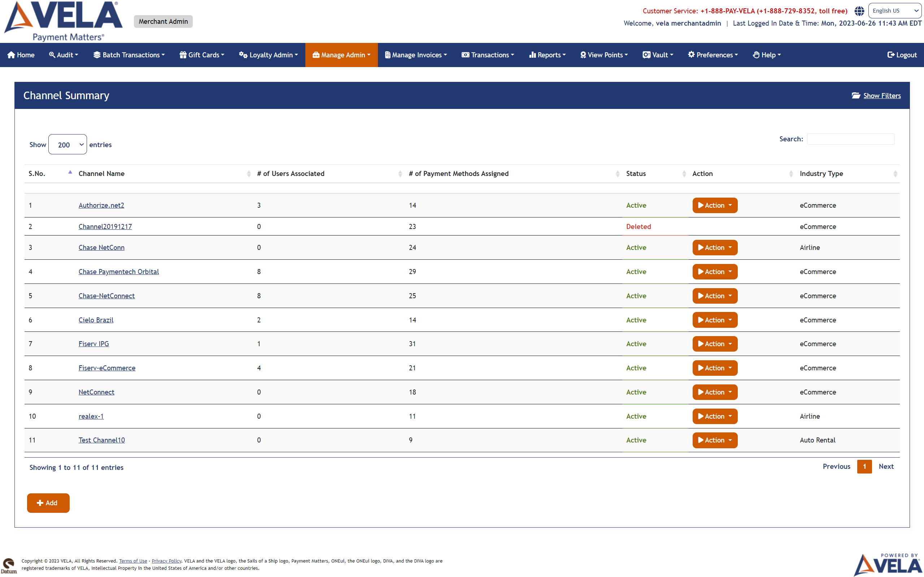Click the Home house icon
Viewport: 924px width, 577px height.
tap(12, 55)
